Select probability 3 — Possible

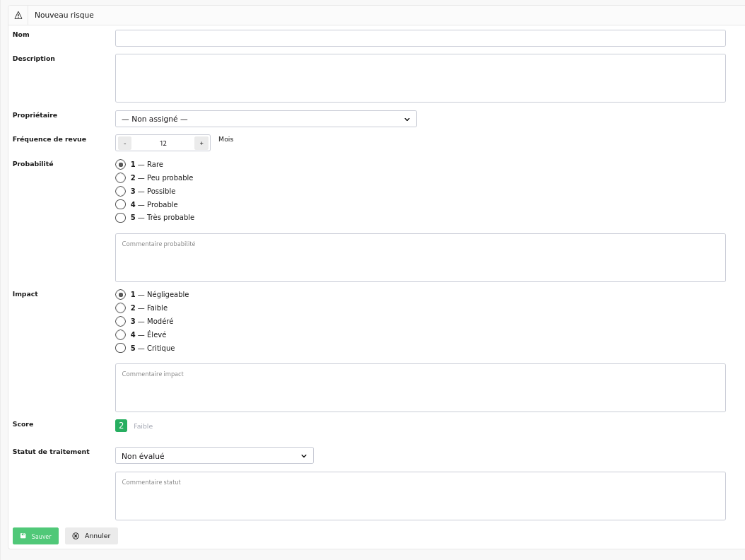click(120, 191)
